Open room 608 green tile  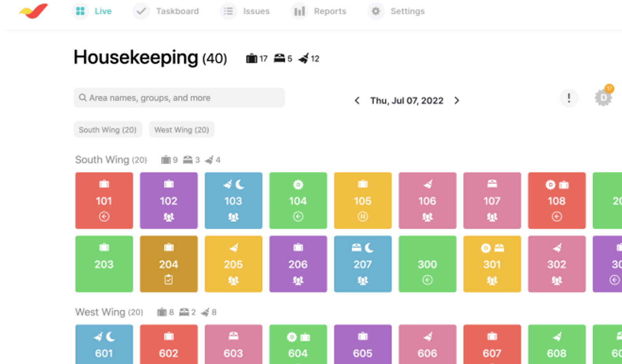coord(557,345)
